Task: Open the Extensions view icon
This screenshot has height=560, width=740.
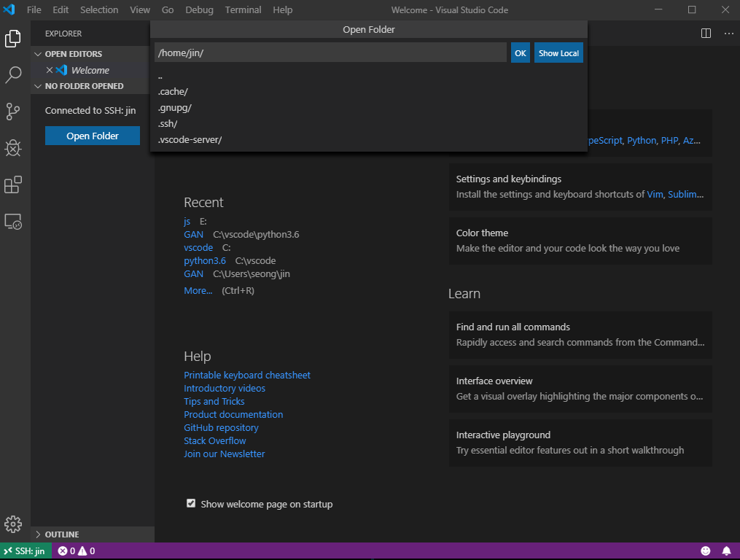Action: (x=13, y=184)
